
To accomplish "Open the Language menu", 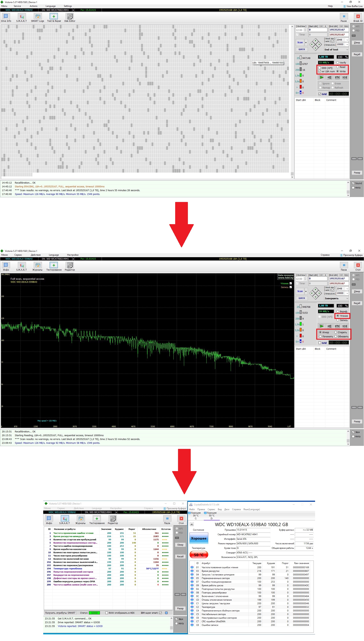I will [x=50, y=6].
